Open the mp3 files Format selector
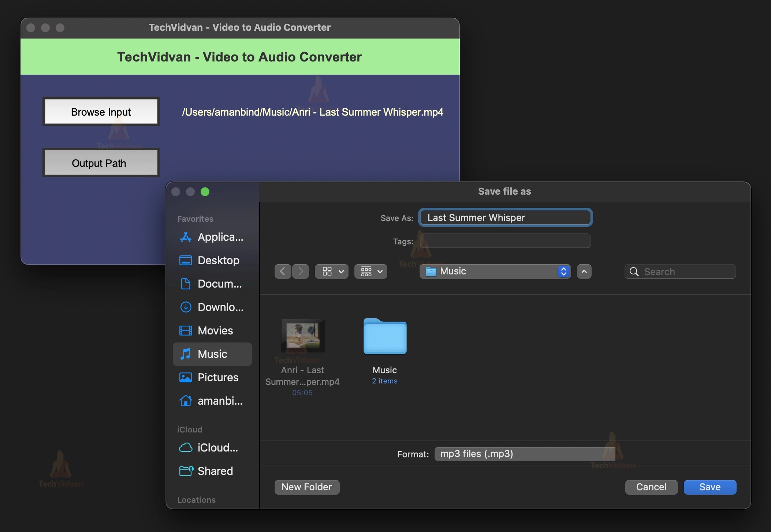 click(x=524, y=454)
